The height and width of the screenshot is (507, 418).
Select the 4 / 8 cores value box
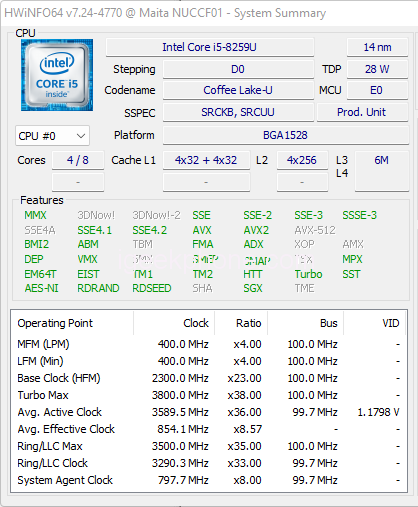point(78,160)
